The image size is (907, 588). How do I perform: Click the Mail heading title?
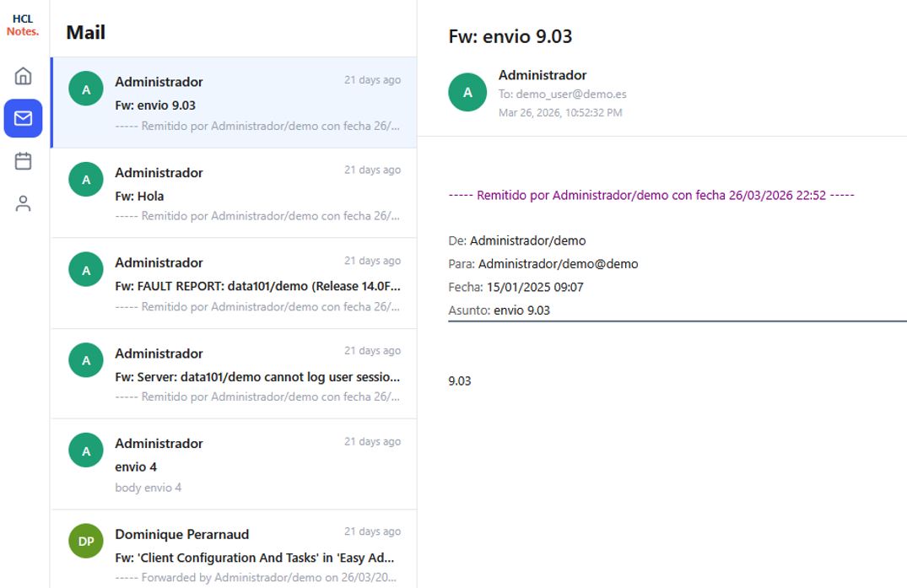click(86, 33)
